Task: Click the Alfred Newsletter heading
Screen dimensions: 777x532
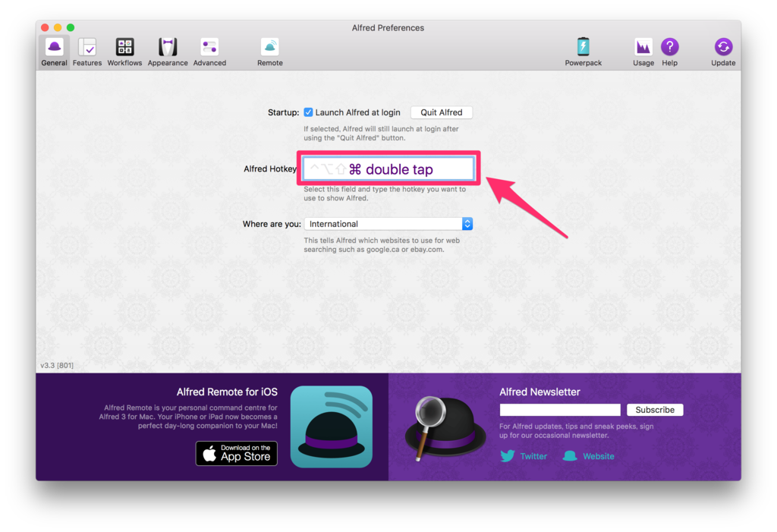Action: [x=539, y=392]
